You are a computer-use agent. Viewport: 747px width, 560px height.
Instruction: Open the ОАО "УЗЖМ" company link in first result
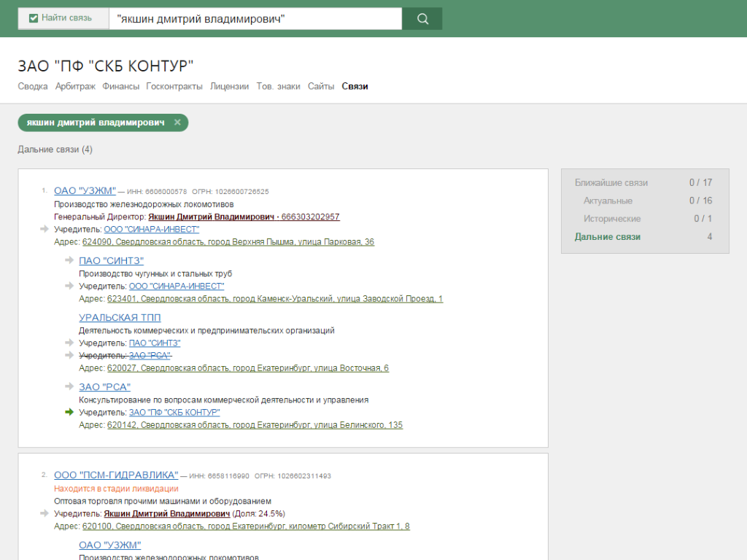tap(85, 191)
